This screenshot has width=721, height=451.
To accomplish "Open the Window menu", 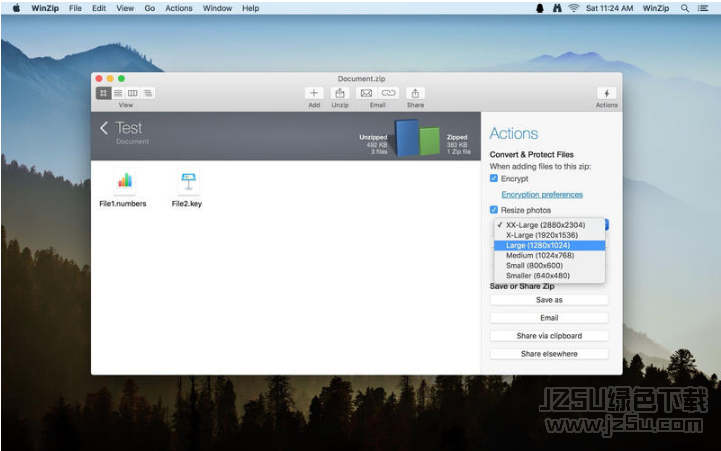I will (x=217, y=8).
